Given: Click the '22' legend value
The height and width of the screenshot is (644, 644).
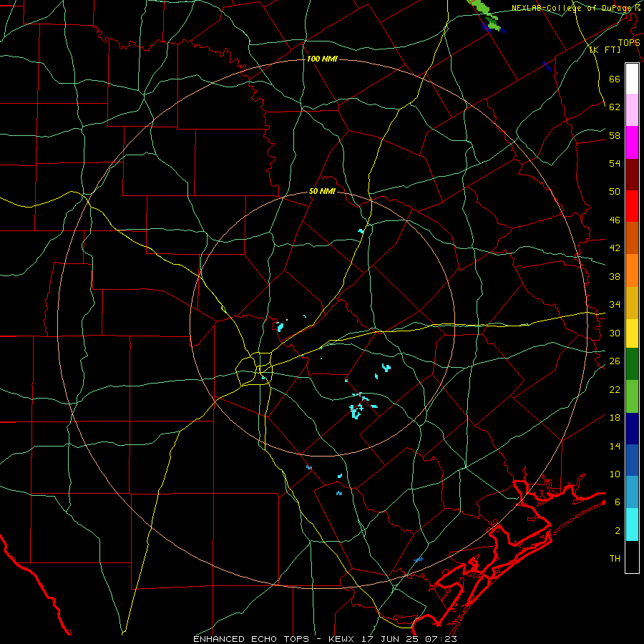Looking at the screenshot, I should [615, 389].
